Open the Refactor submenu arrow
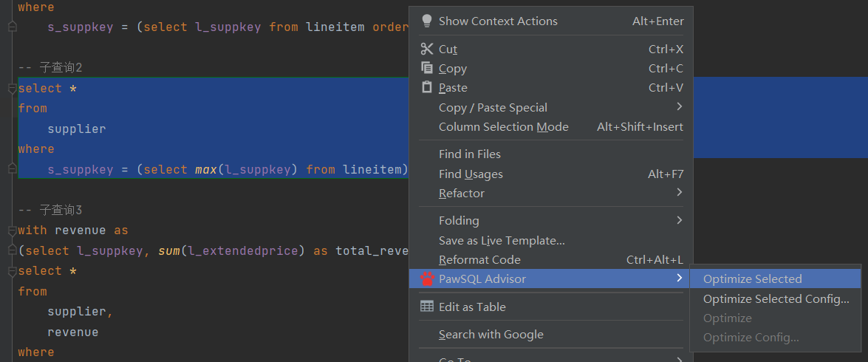Screen dimensions: 868x362 (x=679, y=193)
